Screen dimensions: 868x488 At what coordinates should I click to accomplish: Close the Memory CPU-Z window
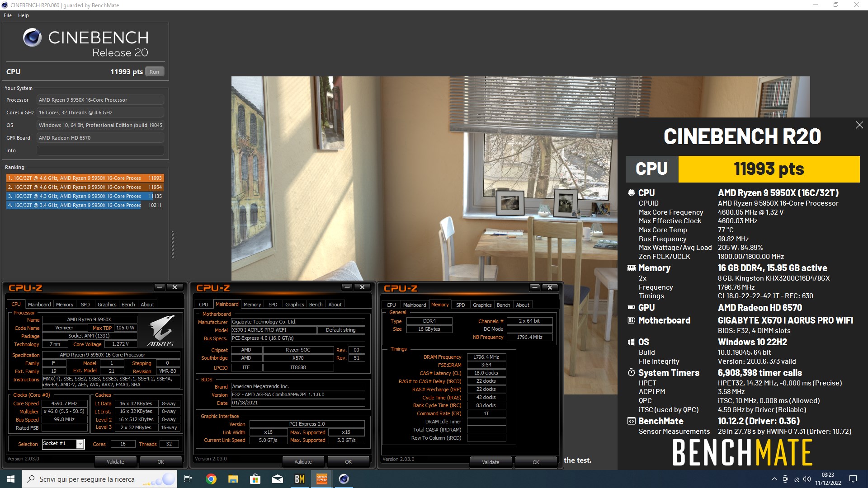pos(550,287)
